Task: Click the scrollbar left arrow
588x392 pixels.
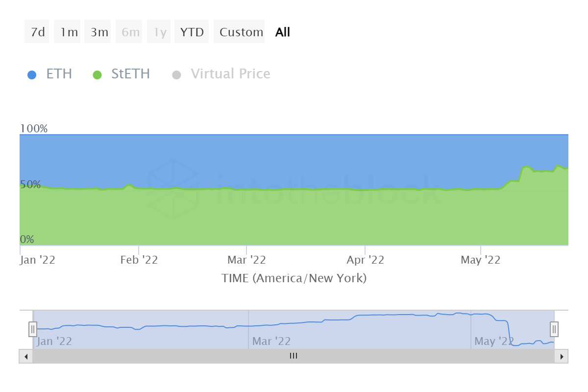Action: point(26,356)
